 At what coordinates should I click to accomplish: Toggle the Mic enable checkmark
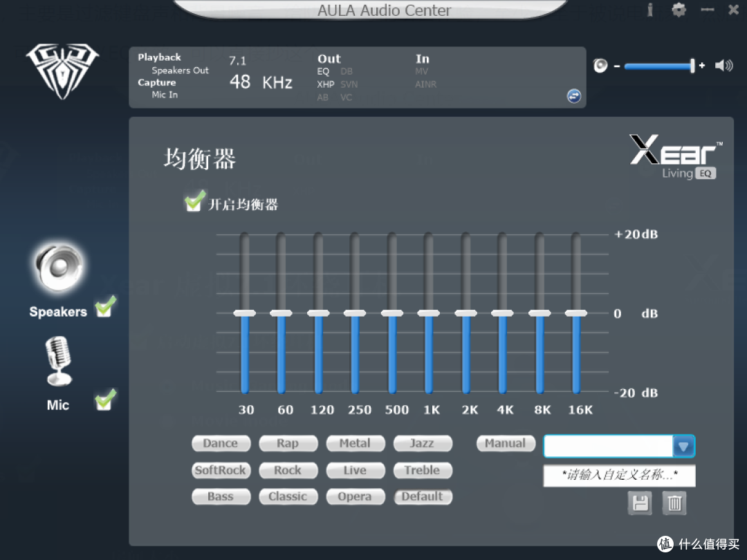pyautogui.click(x=105, y=399)
